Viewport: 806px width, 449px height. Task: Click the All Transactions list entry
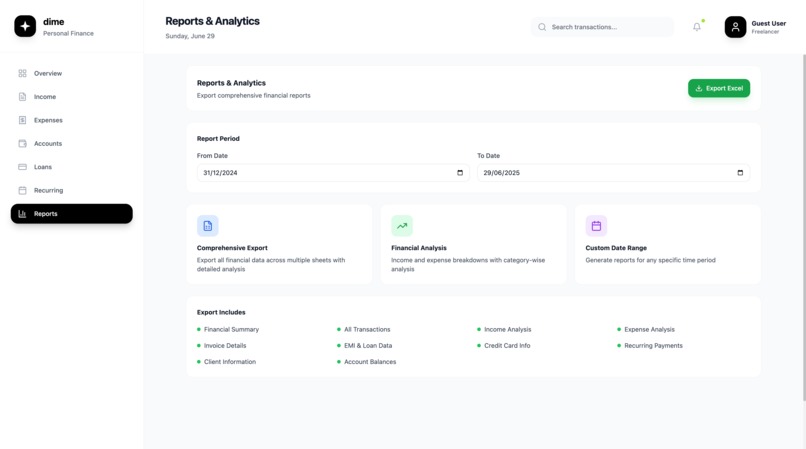tap(363, 329)
